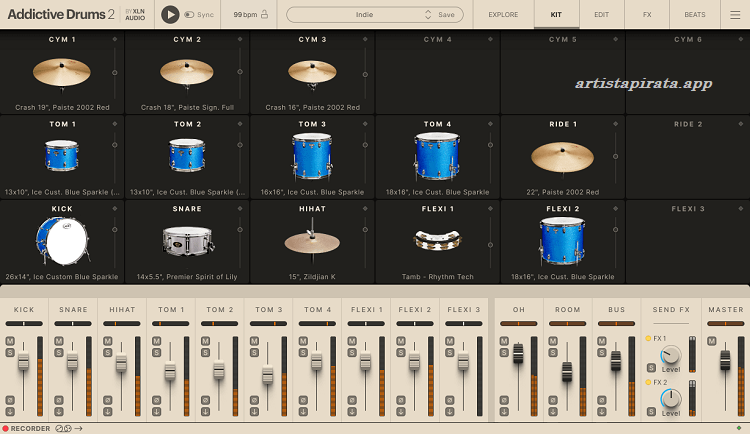The image size is (750, 434).
Task: Solo the SNARE channel
Action: [x=59, y=353]
